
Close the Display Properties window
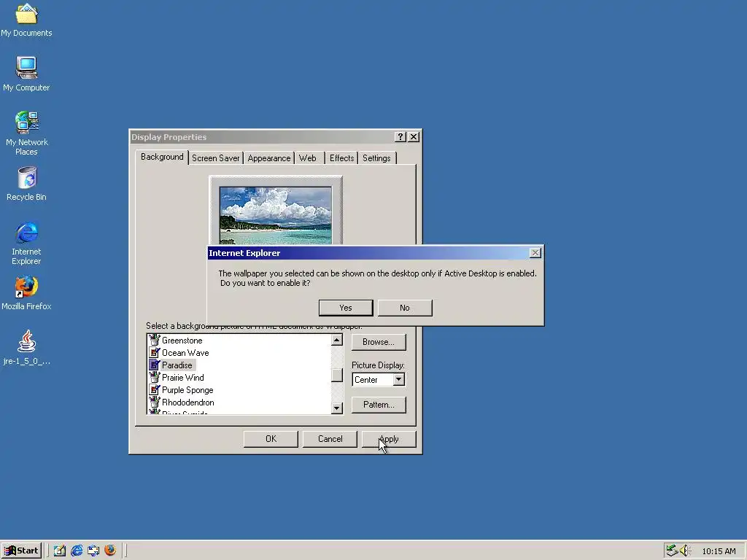coord(414,137)
